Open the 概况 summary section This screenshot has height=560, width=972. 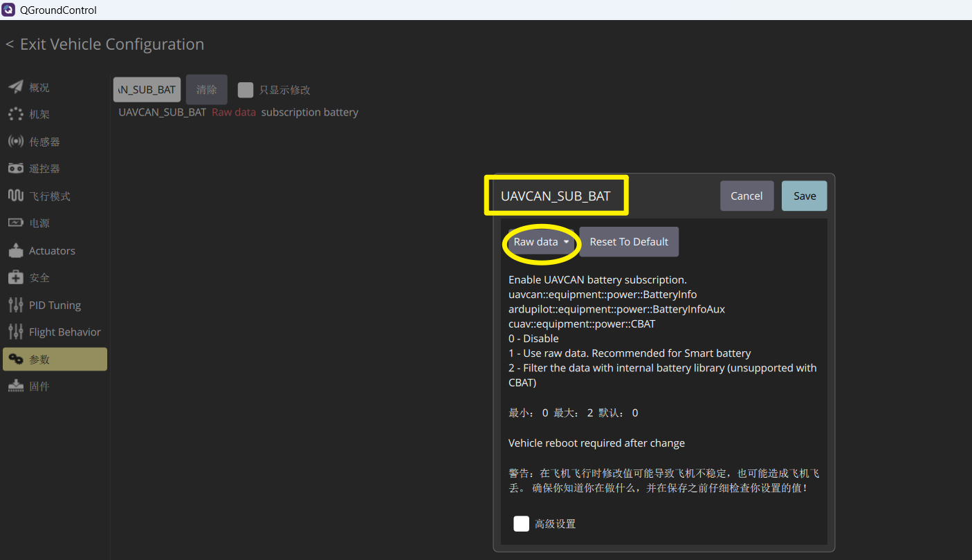click(54, 88)
